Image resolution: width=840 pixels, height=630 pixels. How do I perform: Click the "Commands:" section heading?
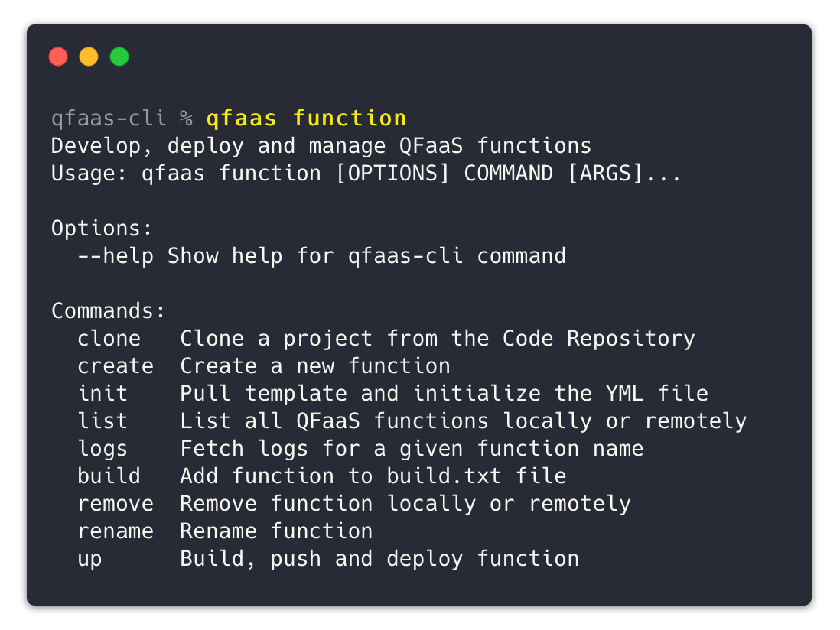point(109,311)
